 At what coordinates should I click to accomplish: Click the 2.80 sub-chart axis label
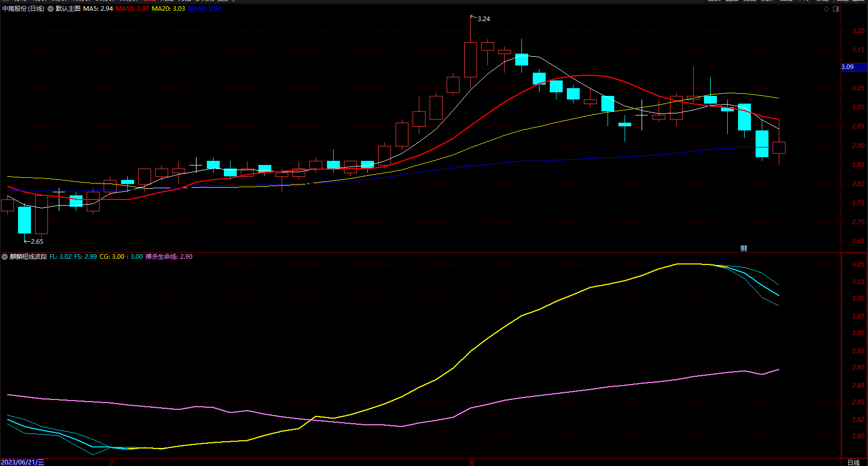(x=858, y=436)
